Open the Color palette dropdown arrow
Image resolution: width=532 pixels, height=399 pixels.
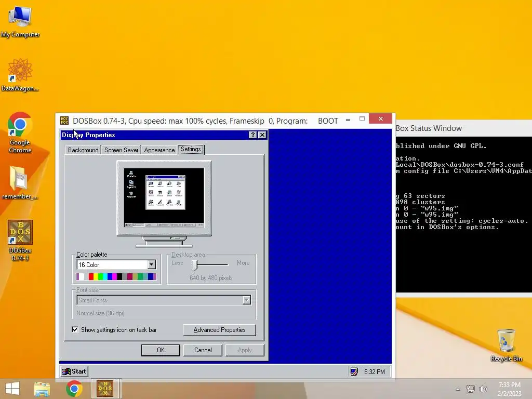(151, 264)
